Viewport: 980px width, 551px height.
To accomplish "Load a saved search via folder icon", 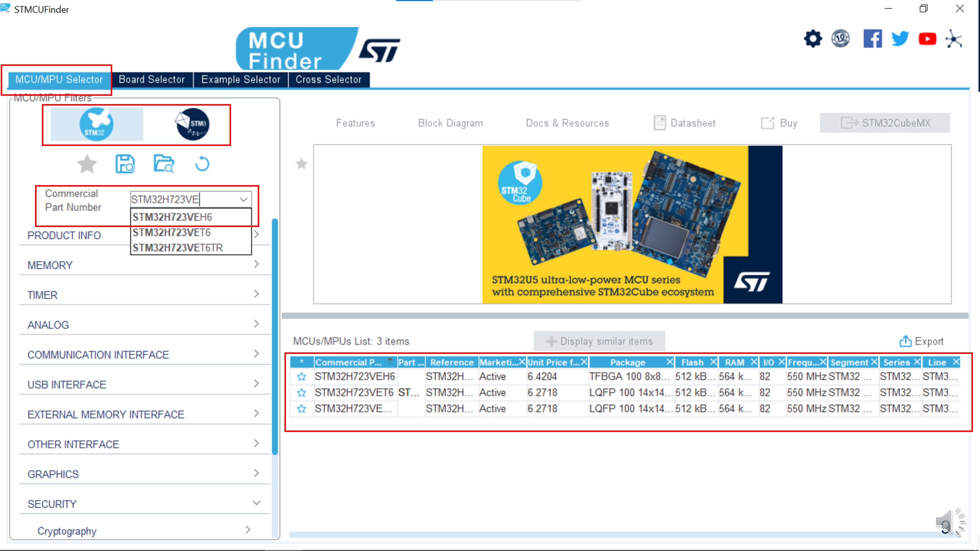I will [164, 164].
